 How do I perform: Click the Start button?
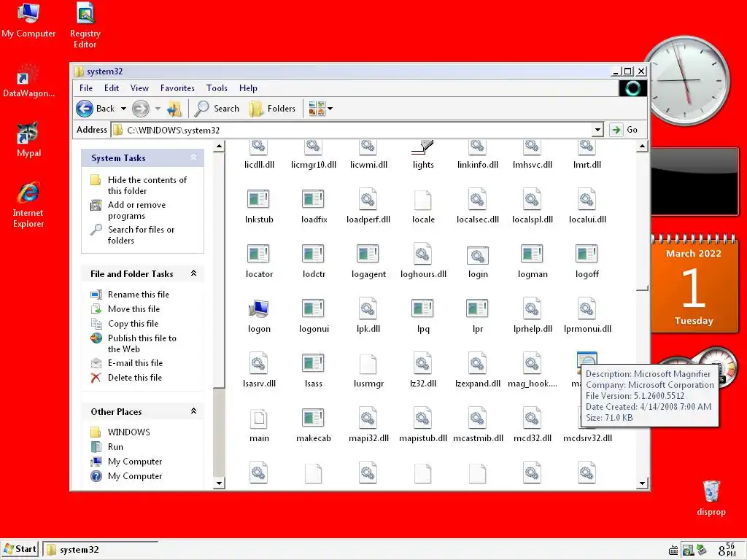20,549
